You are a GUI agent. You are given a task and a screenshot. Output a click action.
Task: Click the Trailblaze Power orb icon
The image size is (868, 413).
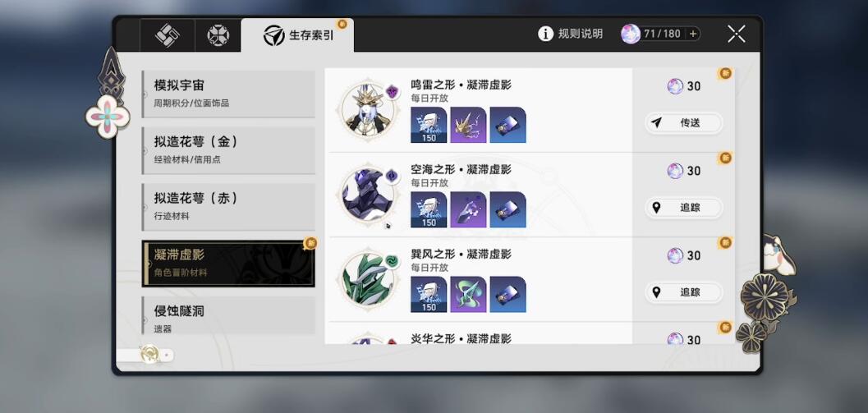pos(631,34)
